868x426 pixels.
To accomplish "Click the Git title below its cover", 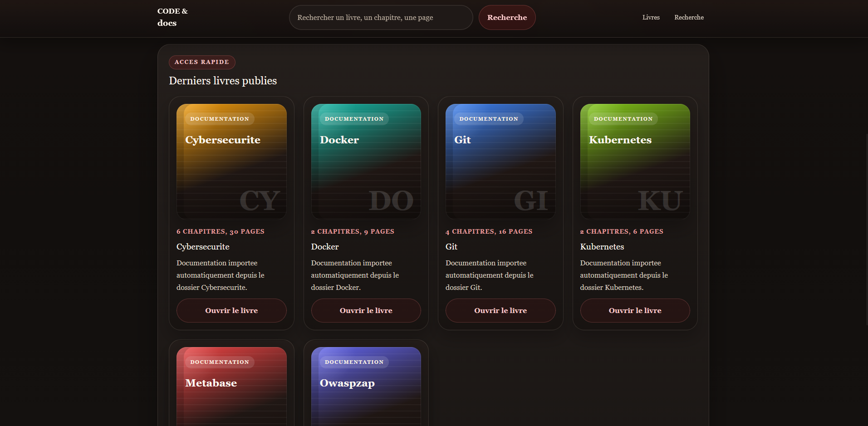I will tap(451, 247).
